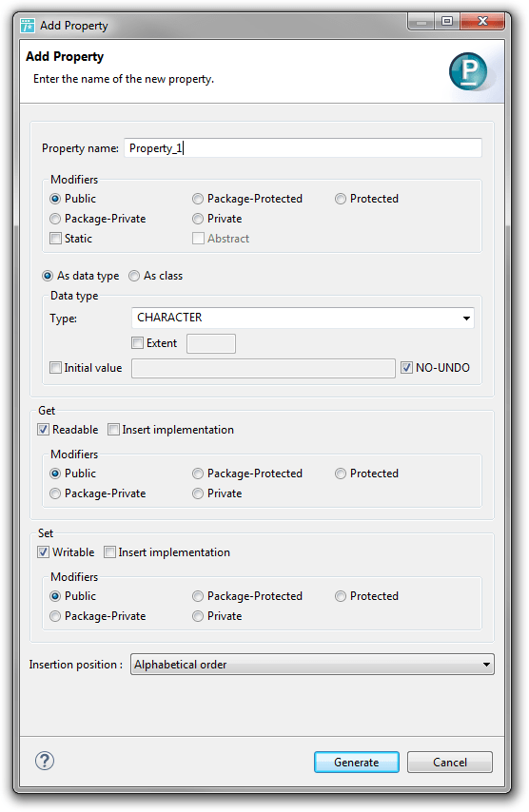Click the Generate button
Viewport: 529px width, 812px height.
(x=357, y=763)
